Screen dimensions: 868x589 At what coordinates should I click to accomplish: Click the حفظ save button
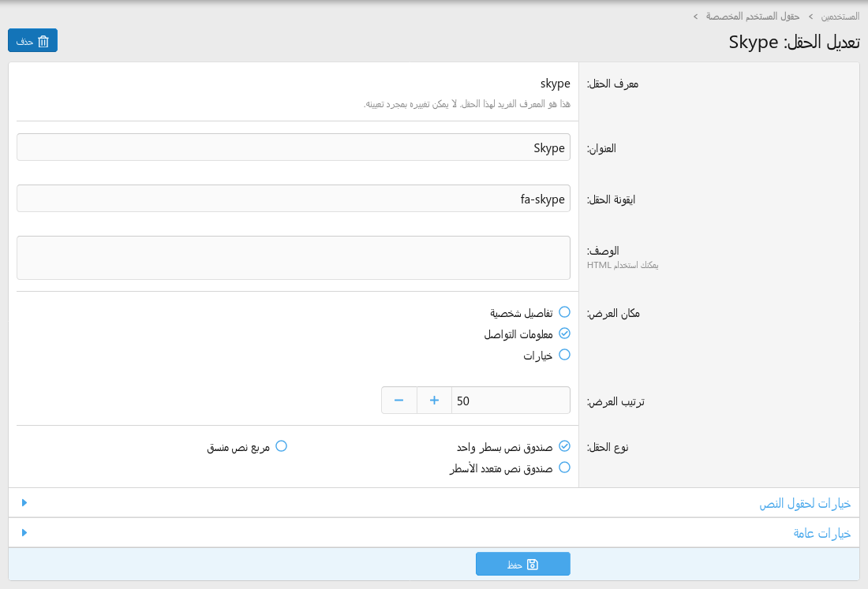tap(522, 565)
